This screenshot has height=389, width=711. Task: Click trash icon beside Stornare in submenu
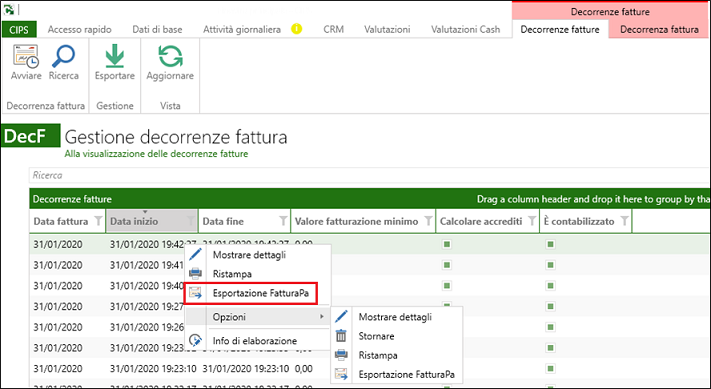(341, 336)
